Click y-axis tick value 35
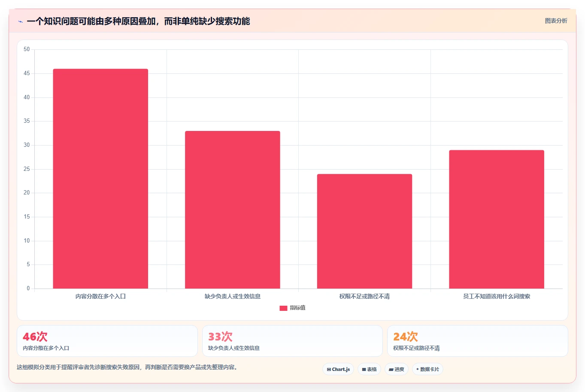The height and width of the screenshot is (392, 585). (x=27, y=121)
